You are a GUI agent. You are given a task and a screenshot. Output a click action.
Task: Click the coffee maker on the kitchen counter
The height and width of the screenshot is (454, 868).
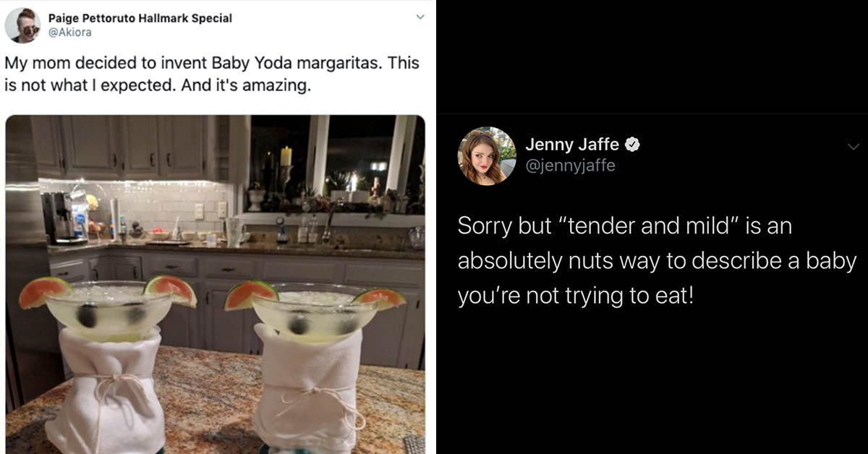55,218
